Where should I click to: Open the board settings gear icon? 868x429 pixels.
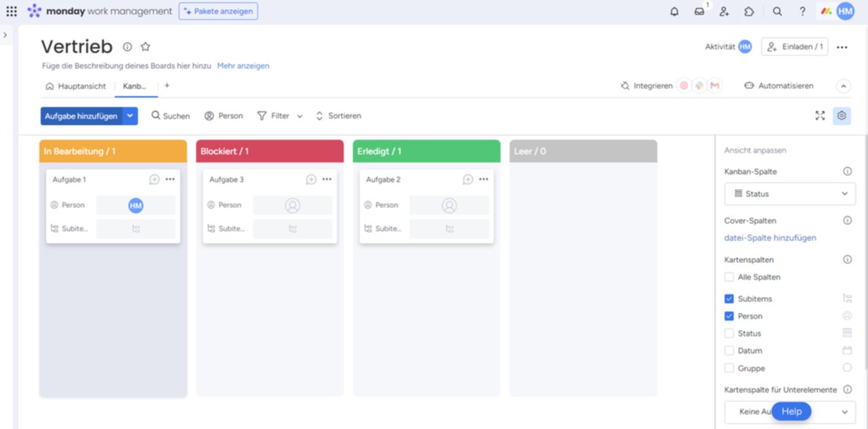pyautogui.click(x=841, y=115)
